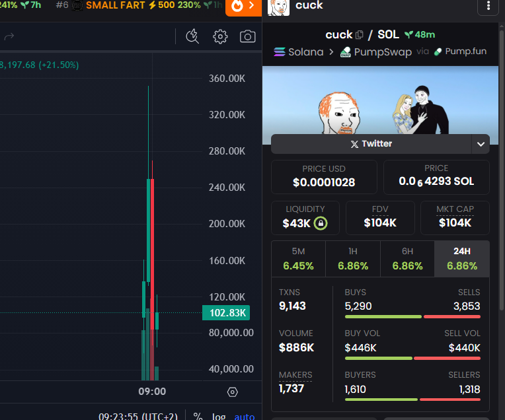Open the Twitter link button
This screenshot has width=505, height=420.
[371, 144]
